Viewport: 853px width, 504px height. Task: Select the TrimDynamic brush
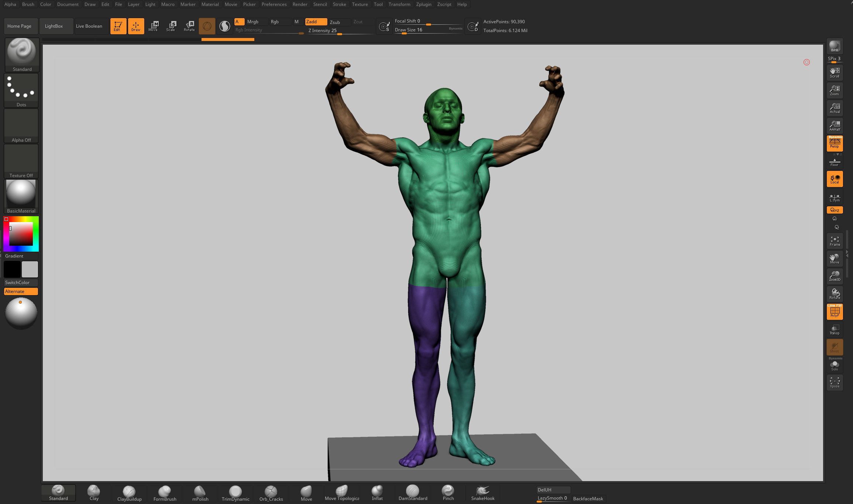pyautogui.click(x=235, y=493)
